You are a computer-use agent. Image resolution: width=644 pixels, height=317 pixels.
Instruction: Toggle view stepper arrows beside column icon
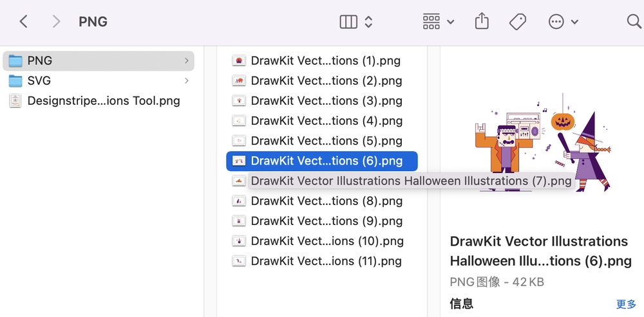(x=368, y=22)
